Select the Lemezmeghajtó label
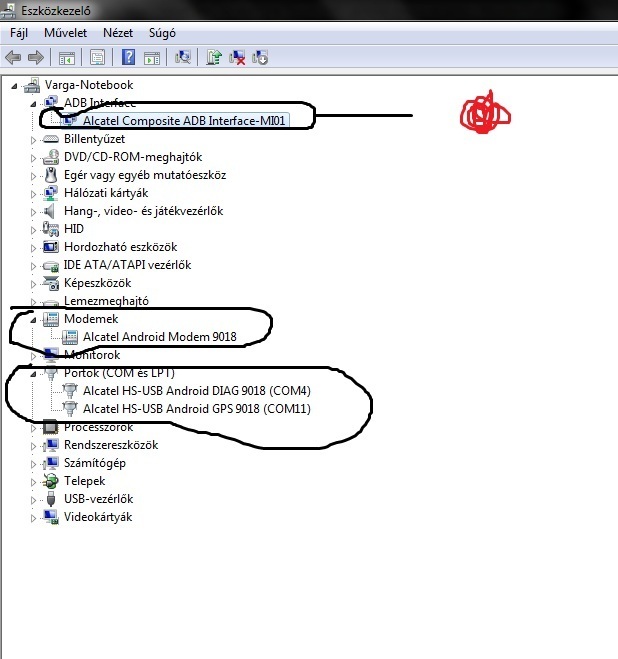The image size is (618, 659). [x=106, y=301]
